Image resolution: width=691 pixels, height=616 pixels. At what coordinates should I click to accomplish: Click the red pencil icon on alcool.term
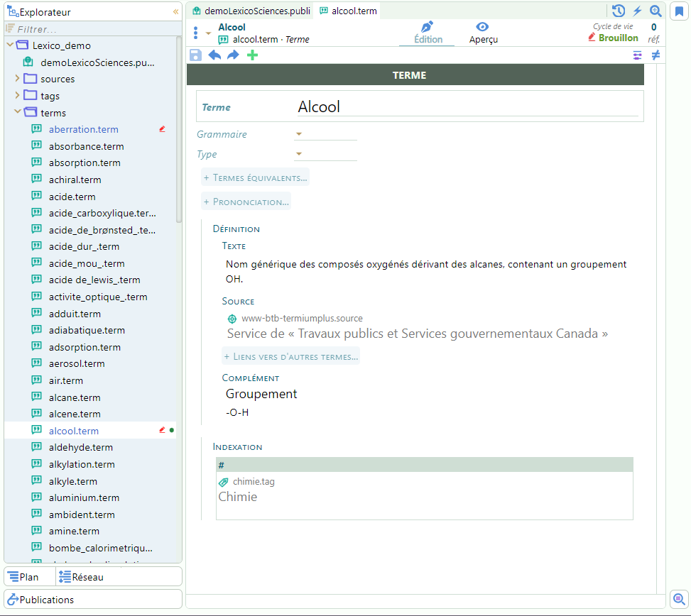(x=162, y=430)
